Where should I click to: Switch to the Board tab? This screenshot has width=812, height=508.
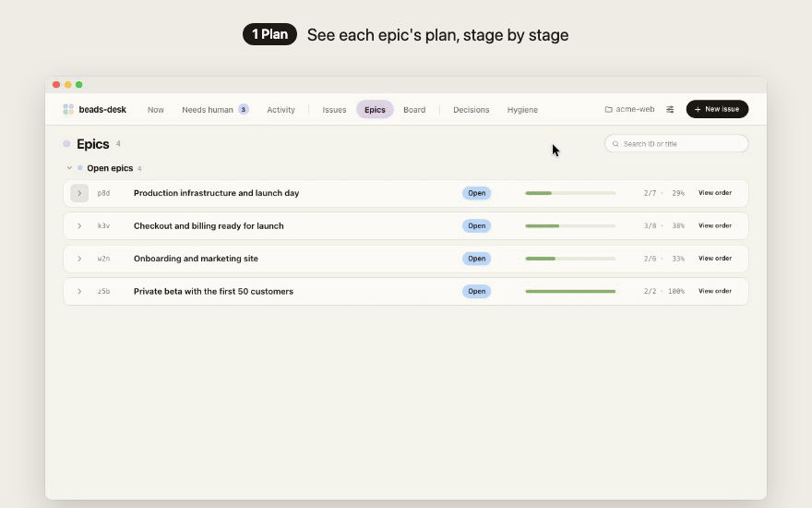414,110
